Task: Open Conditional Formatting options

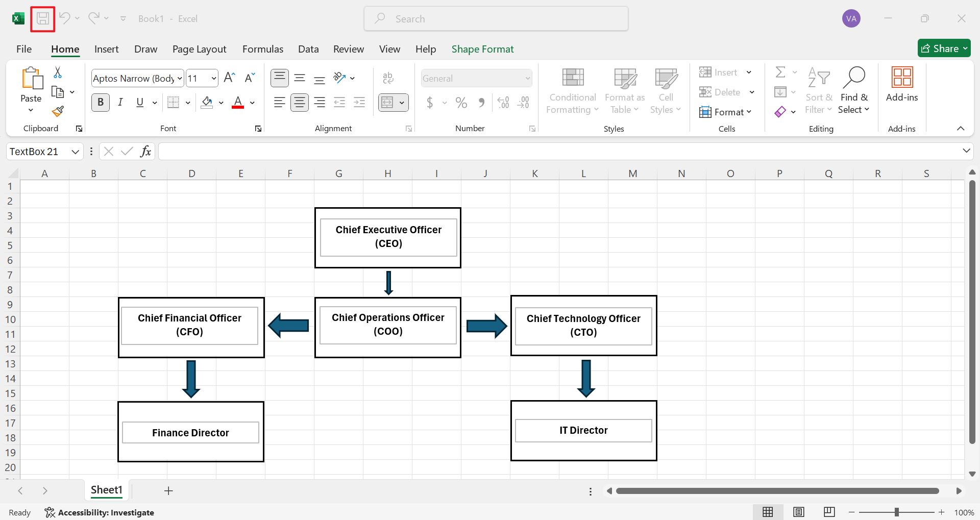Action: click(572, 91)
